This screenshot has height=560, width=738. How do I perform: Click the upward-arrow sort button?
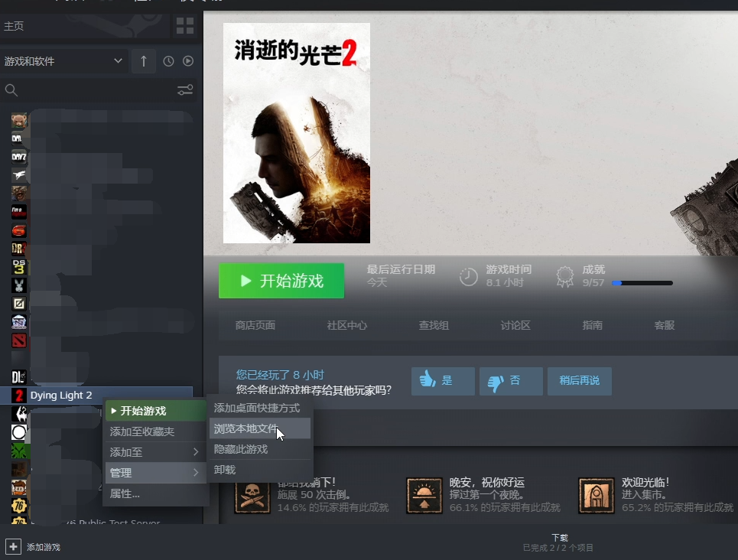[x=144, y=61]
